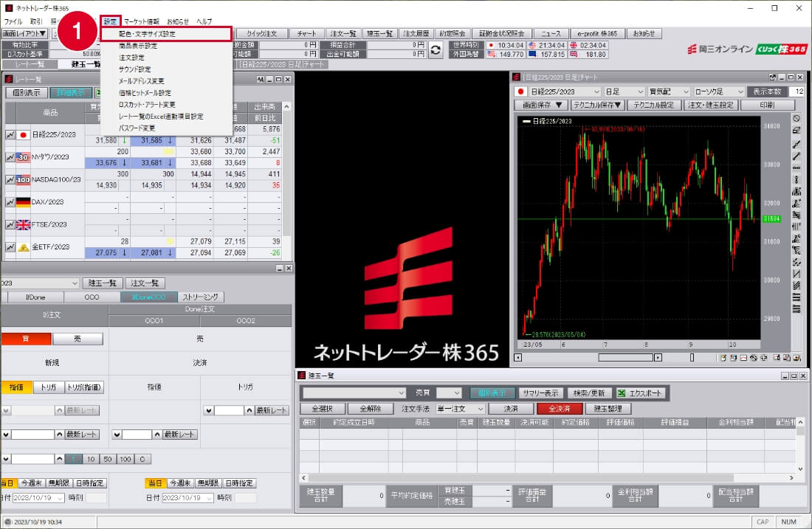Switch to the ストリーミング order tab

click(200, 297)
